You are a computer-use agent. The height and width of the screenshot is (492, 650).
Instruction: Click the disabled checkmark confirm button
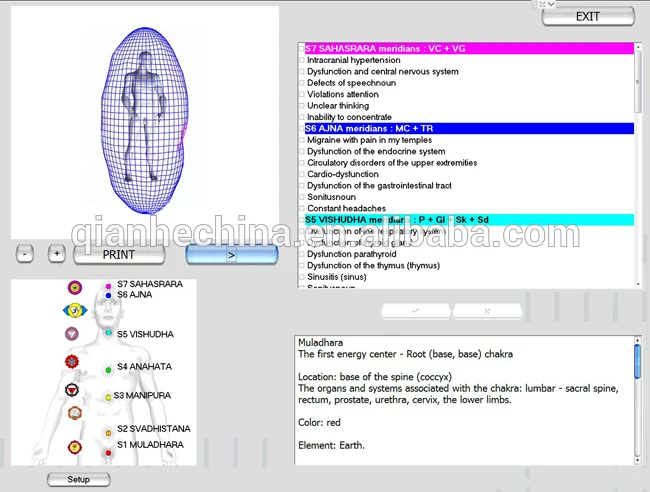[x=416, y=311]
